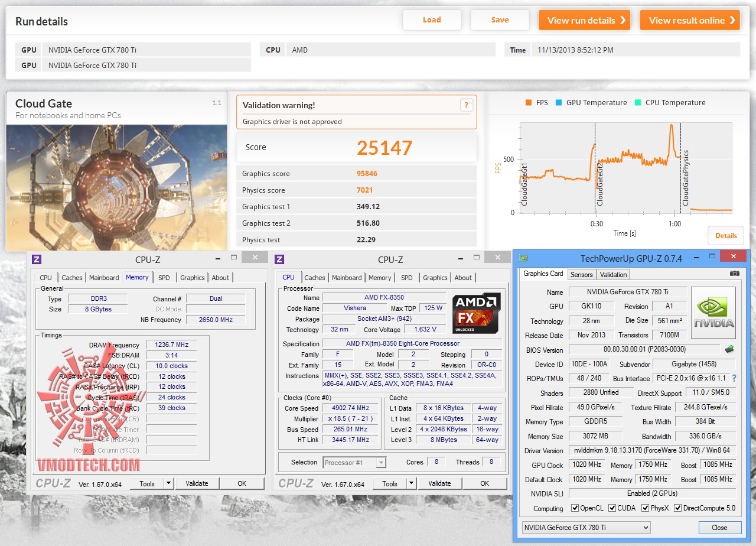Click the AMD FX Unlocked processor logo
The width and height of the screenshot is (756, 546).
point(477,313)
